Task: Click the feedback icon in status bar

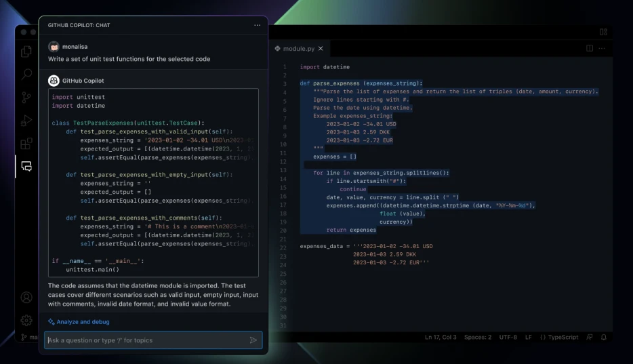Action: pos(590,337)
